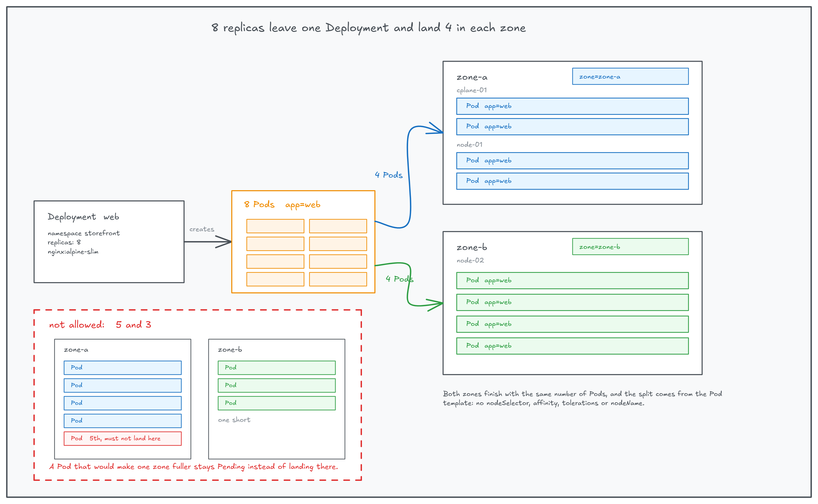Screen dimensions: 818x504
Task: Click the Pod box directly under cplane-01
Action: tap(572, 106)
